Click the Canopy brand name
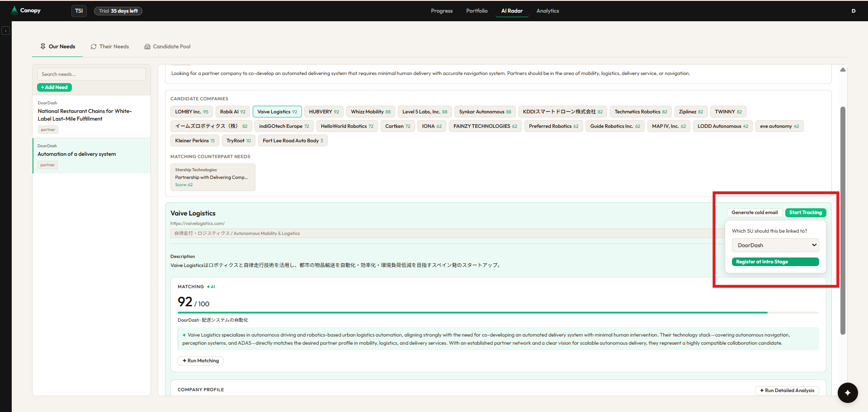 point(30,10)
